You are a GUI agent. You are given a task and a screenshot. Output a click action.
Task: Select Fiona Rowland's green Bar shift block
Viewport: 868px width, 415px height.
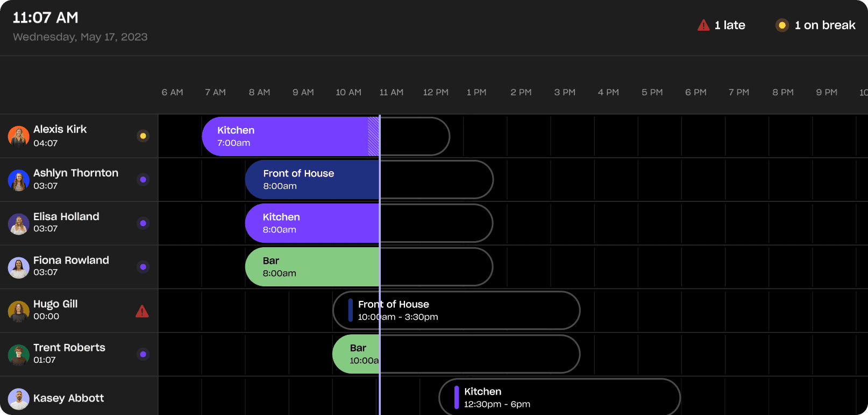pos(312,267)
